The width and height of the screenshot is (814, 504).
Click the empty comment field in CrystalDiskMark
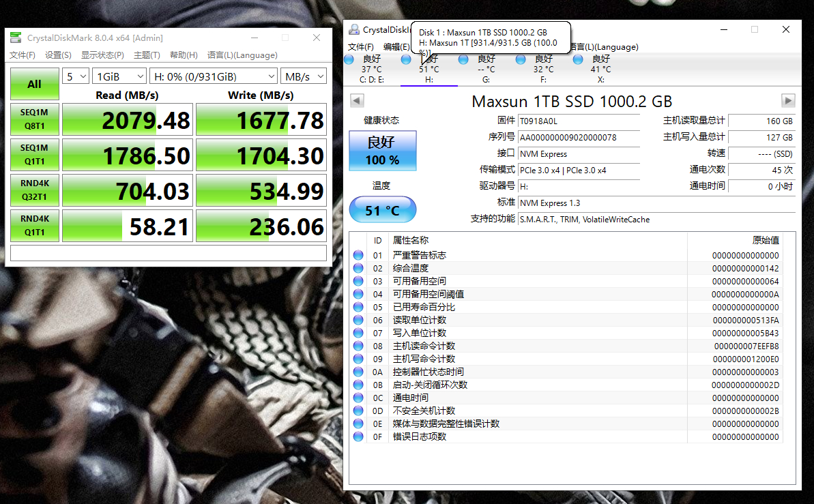[x=169, y=253]
